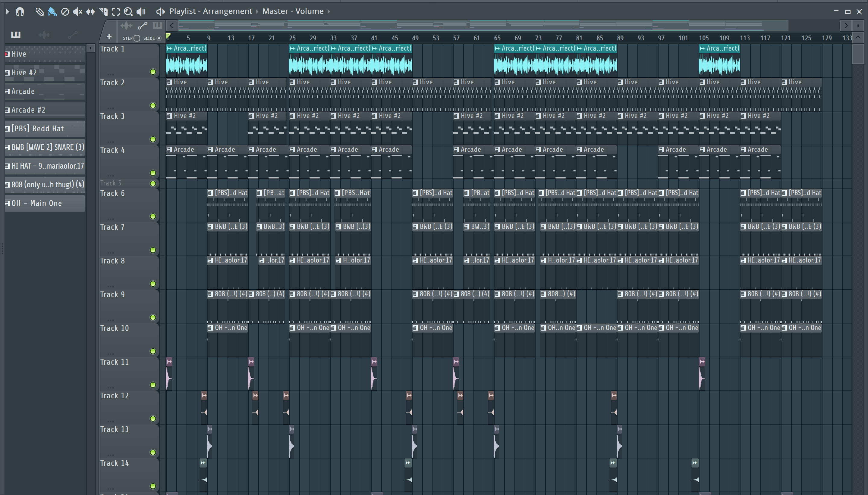Click waveform audio icon above STEP toggle
The width and height of the screenshot is (868, 495).
click(x=126, y=26)
